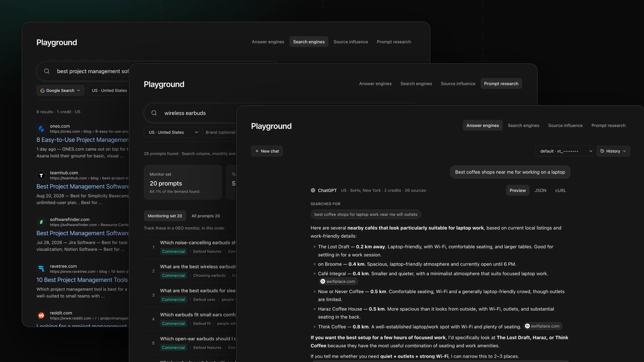Open Prompt research tab in the front window

pyautogui.click(x=608, y=125)
